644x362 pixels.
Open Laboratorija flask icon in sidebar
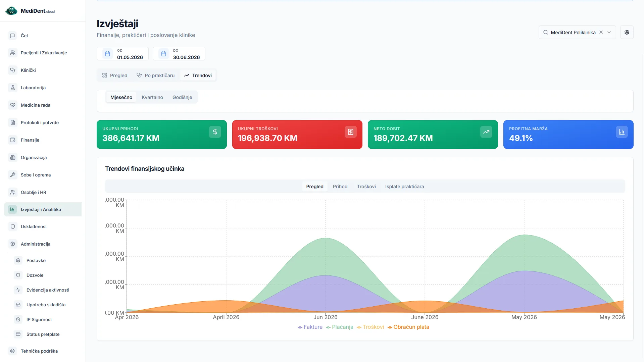coord(12,88)
